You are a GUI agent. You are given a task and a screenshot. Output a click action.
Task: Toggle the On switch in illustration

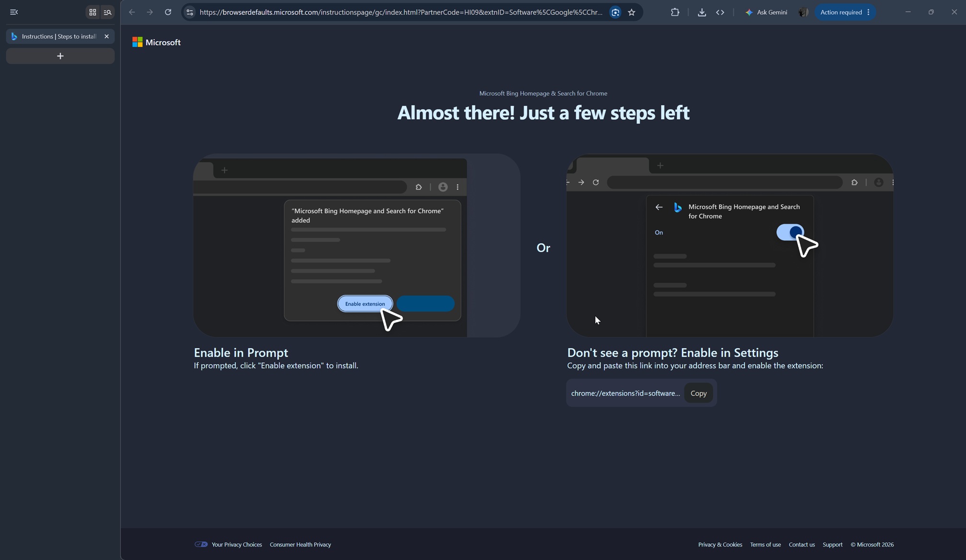coord(790,232)
